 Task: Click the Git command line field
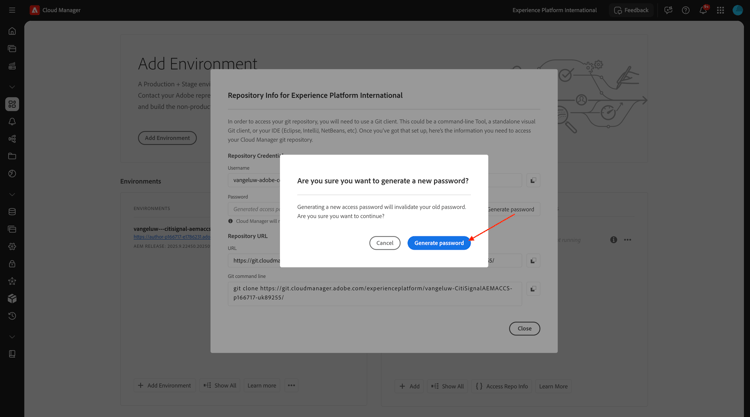(375, 293)
